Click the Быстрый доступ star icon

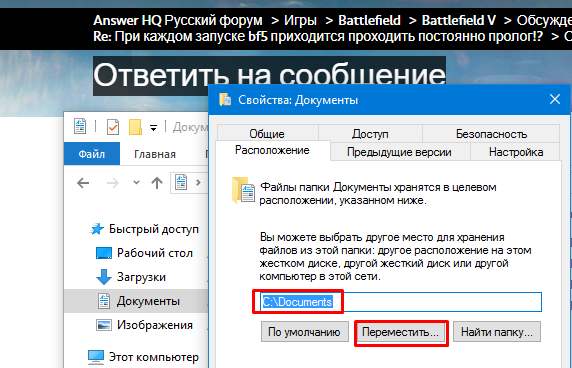97,229
